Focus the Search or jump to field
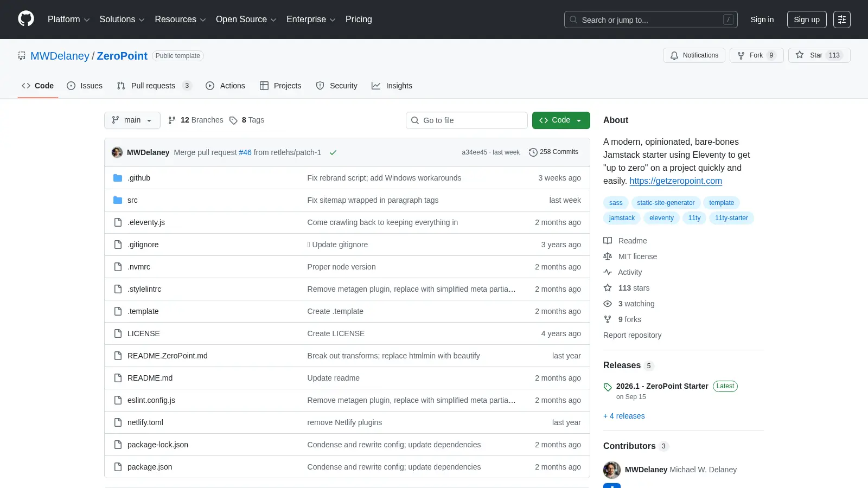Viewport: 868px width, 488px height. click(650, 20)
